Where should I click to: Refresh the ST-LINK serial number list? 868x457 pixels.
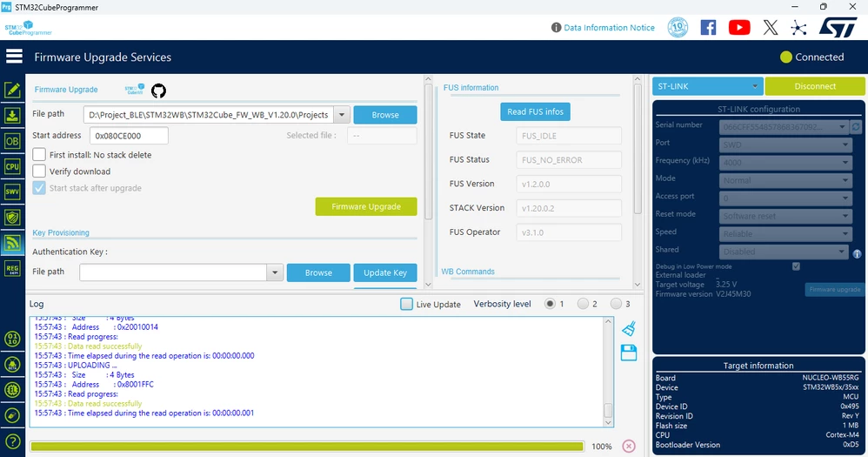pos(856,127)
